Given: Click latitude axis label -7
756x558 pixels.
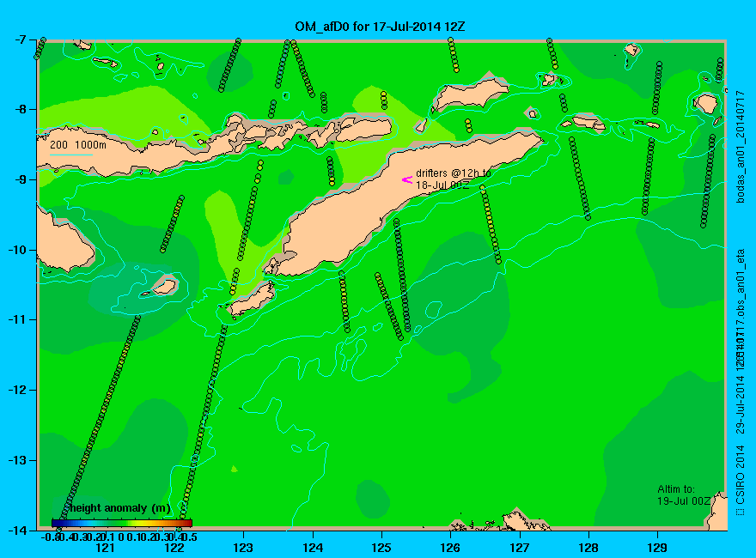Looking at the screenshot, I should pos(19,39).
